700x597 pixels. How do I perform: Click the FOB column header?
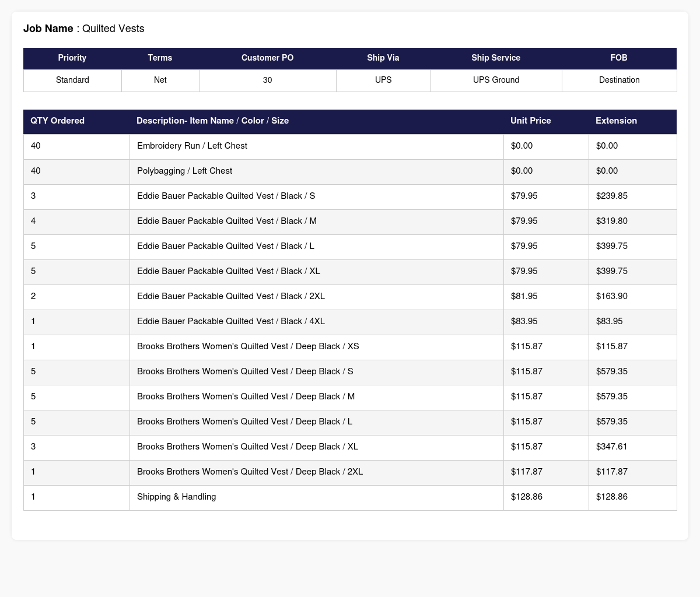click(x=619, y=58)
